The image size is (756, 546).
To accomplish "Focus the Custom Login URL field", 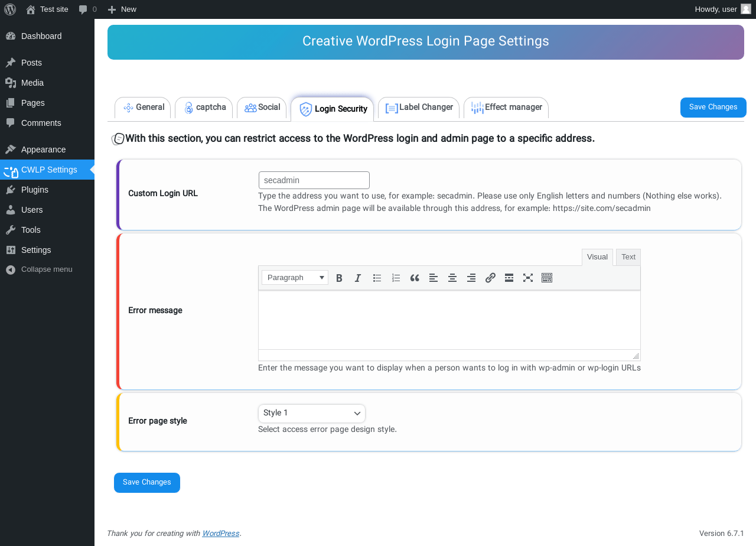I will (x=314, y=180).
